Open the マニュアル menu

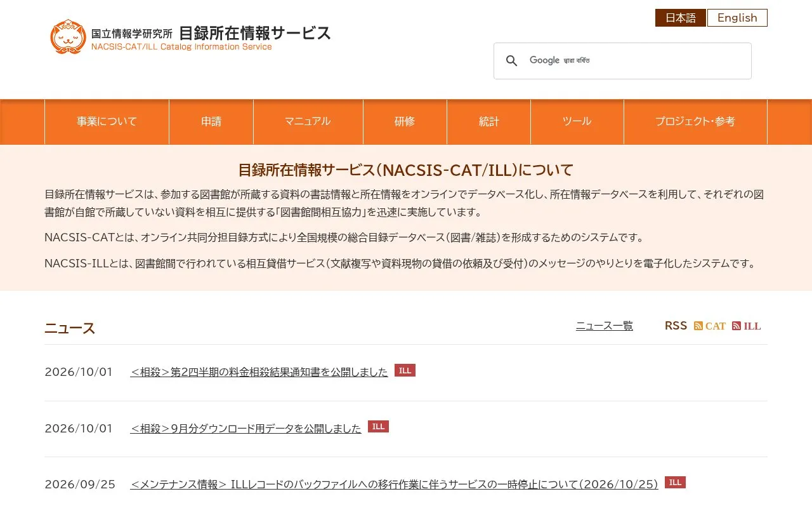(x=308, y=122)
